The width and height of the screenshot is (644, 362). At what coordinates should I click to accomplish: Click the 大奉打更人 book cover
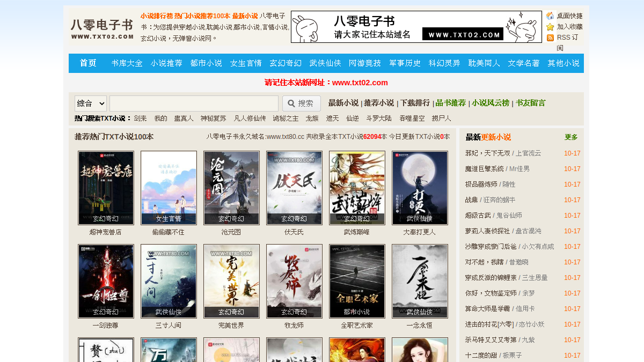pyautogui.click(x=420, y=188)
